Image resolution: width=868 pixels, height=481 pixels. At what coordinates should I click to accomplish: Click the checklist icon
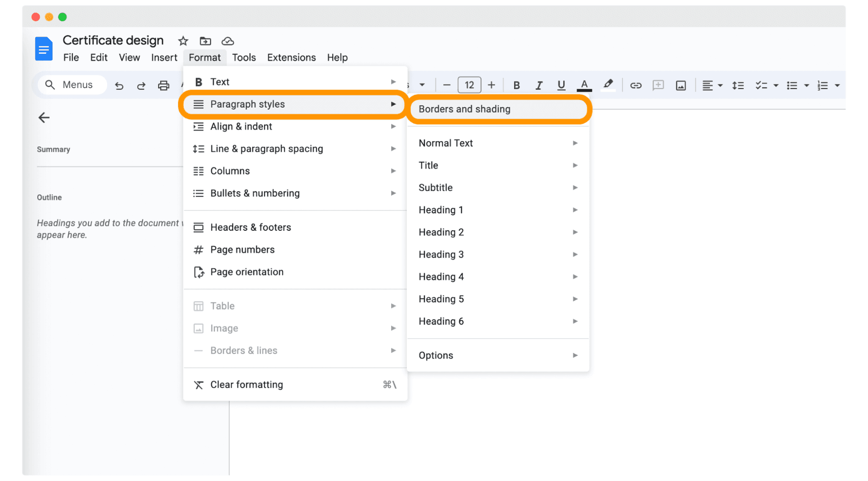pyautogui.click(x=761, y=85)
